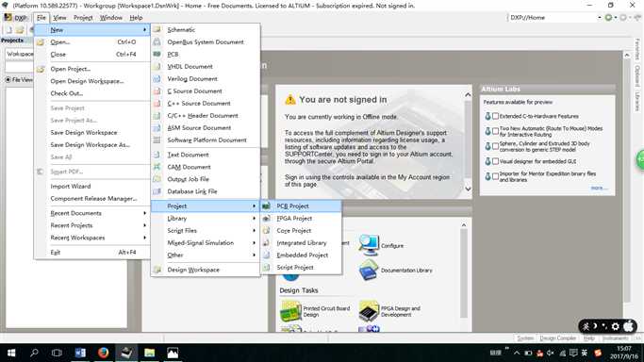The image size is (644, 362).
Task: Click the C++ Source Document icon
Action: (157, 104)
